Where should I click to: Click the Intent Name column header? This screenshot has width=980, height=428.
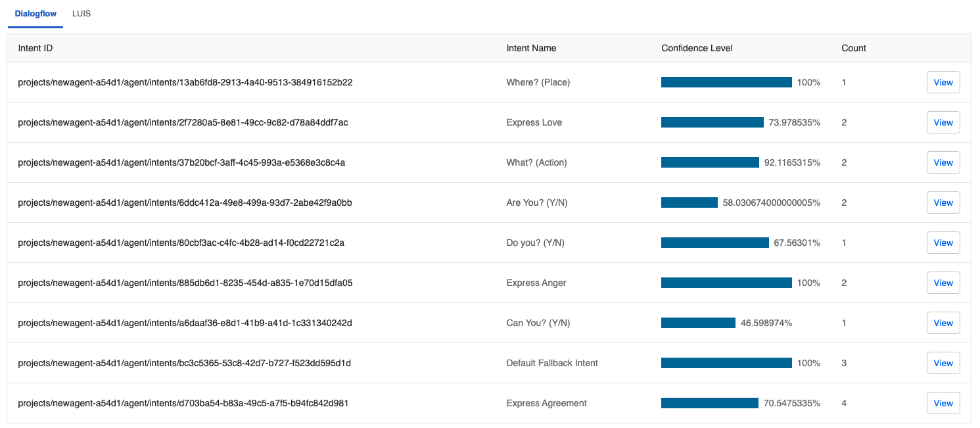pos(531,48)
